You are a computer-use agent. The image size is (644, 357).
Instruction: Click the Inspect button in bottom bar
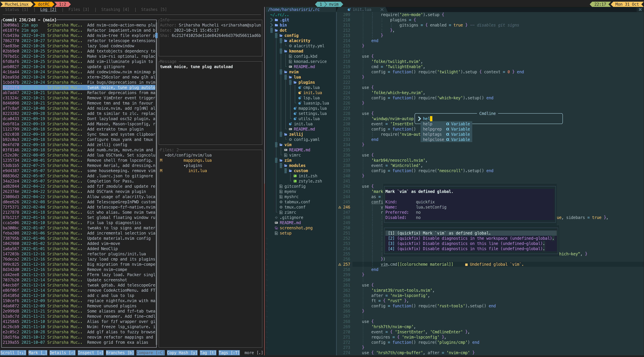(91, 353)
